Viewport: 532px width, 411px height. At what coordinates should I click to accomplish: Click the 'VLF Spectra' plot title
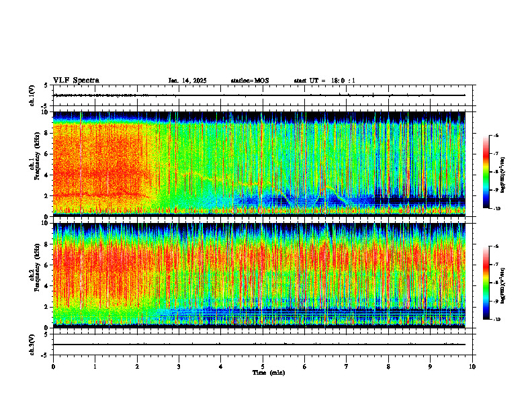76,81
